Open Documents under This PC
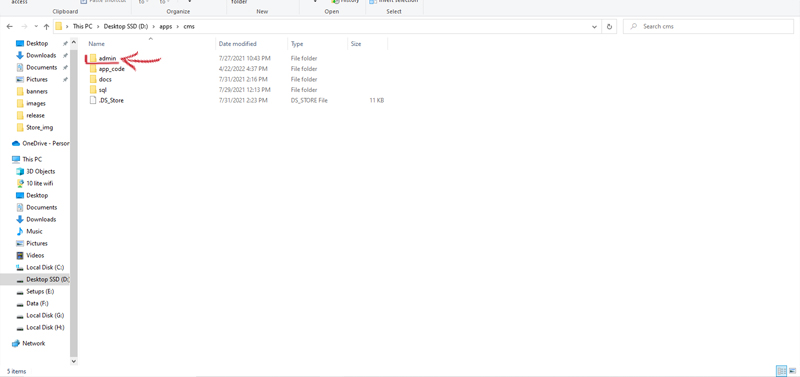This screenshot has width=800, height=377. 41,207
